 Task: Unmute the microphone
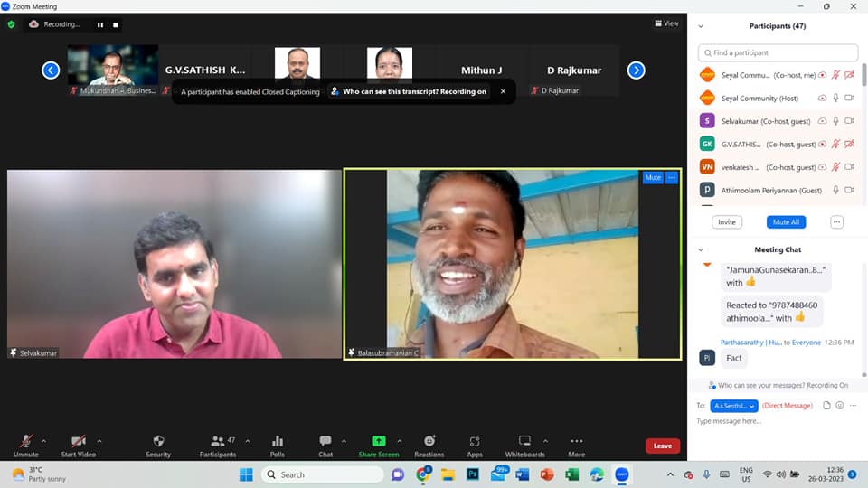point(26,441)
